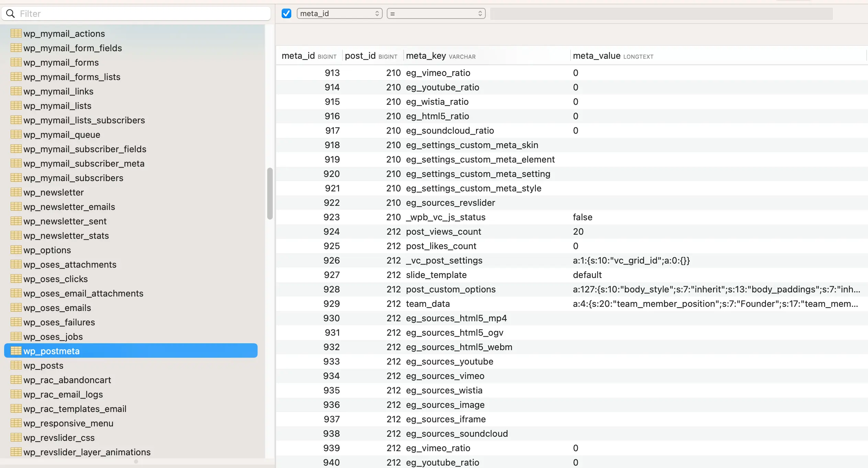868x468 pixels.
Task: Select the wp_rac_abandoncart table
Action: [67, 380]
